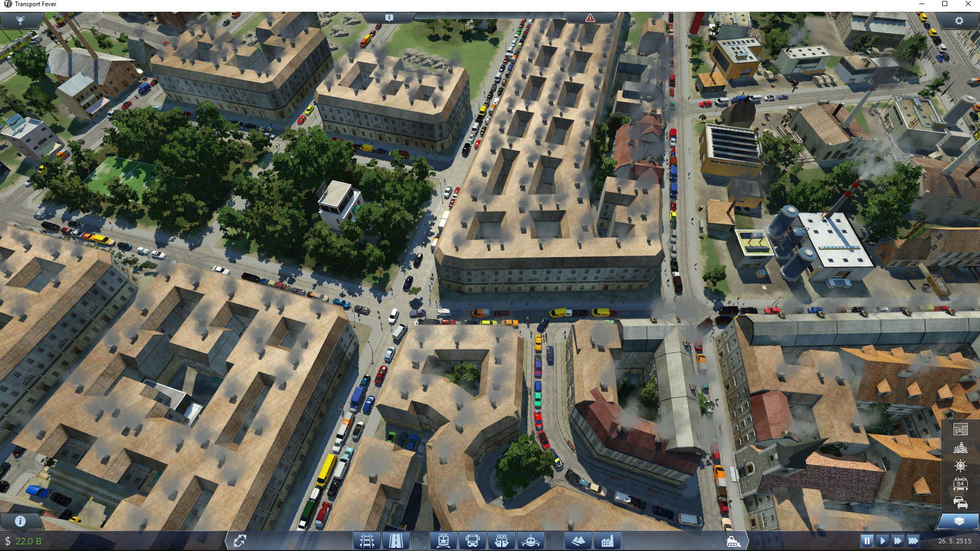Open the terrain tools
This screenshot has height=551, width=980.
[578, 540]
